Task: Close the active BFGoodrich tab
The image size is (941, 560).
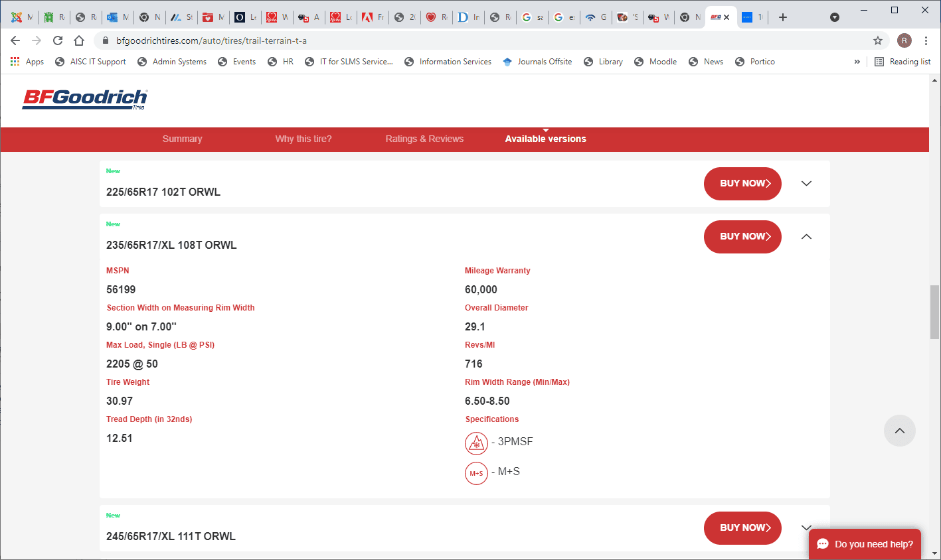Action: [727, 17]
